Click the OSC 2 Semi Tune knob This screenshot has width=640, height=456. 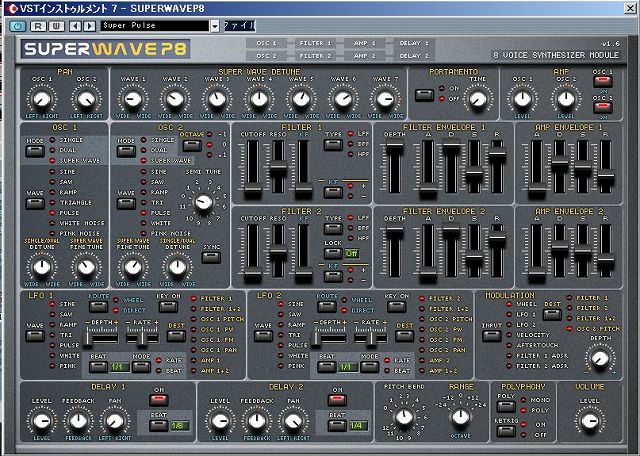[x=204, y=203]
